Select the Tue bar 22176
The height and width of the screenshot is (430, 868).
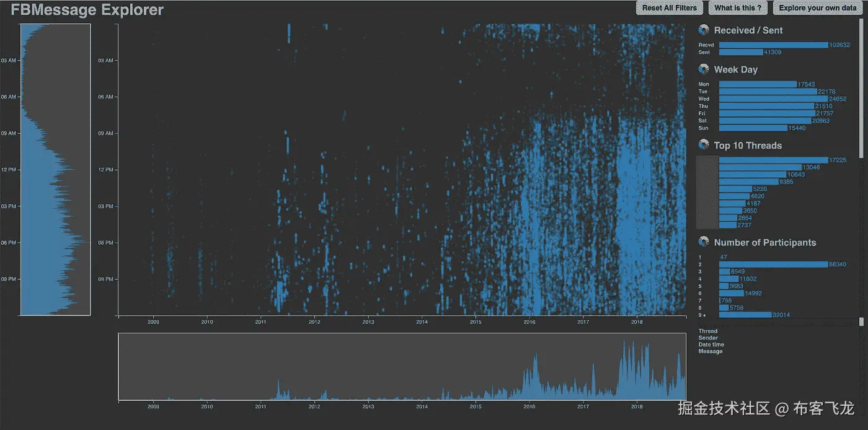pos(768,92)
